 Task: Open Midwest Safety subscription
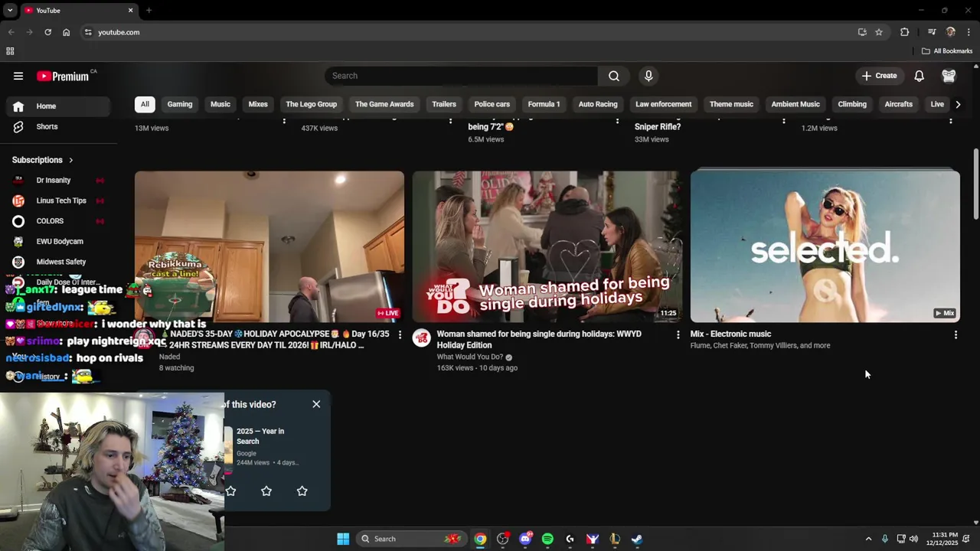click(59, 262)
